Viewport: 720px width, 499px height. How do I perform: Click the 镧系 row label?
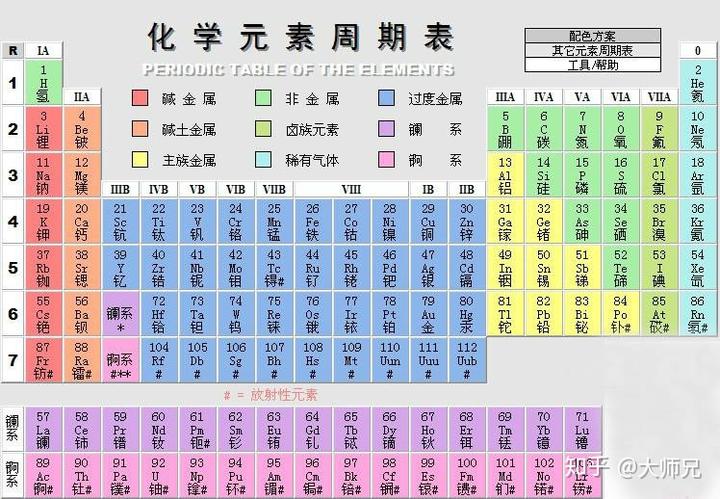pyautogui.click(x=13, y=430)
